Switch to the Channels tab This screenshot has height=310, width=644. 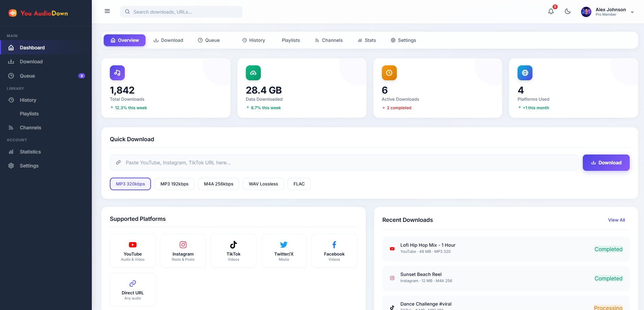click(328, 40)
